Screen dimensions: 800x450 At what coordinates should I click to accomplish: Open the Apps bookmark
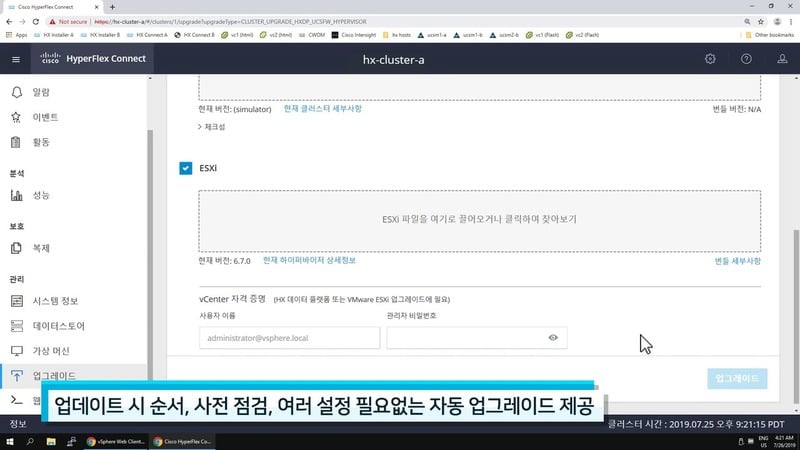(x=16, y=35)
